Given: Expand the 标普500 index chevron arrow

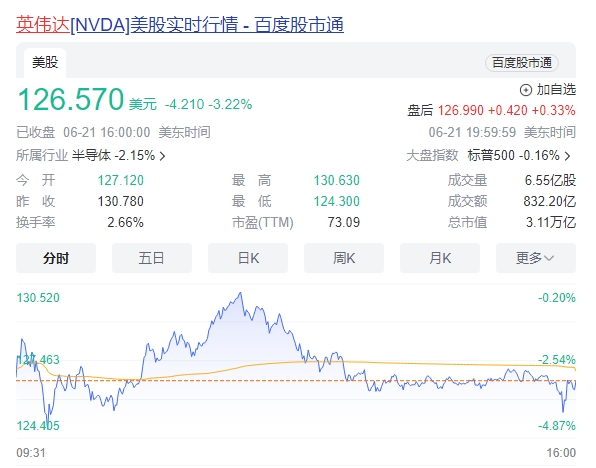Looking at the screenshot, I should pyautogui.click(x=567, y=156).
